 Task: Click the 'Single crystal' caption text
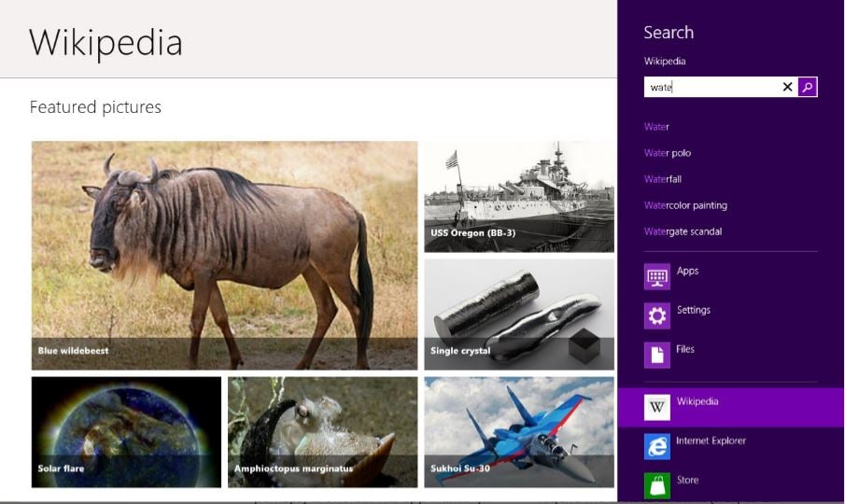(x=460, y=351)
